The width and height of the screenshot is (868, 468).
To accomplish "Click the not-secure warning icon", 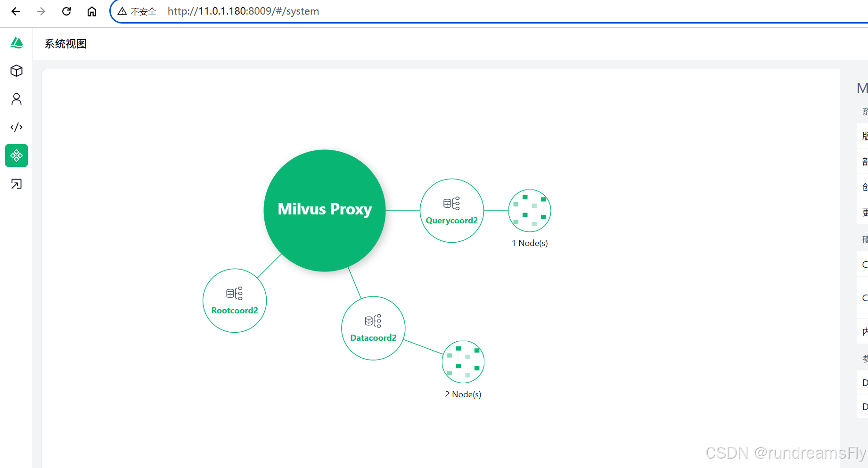I will (123, 11).
